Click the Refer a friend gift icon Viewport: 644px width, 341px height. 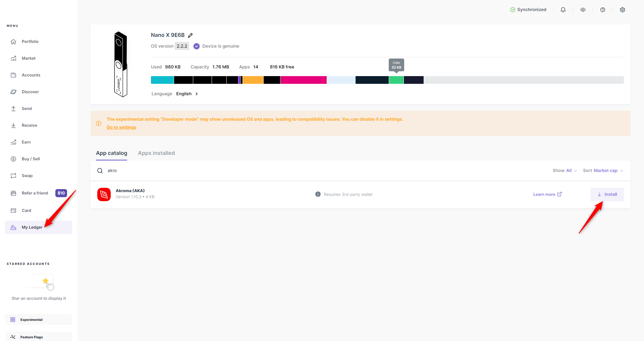13,193
